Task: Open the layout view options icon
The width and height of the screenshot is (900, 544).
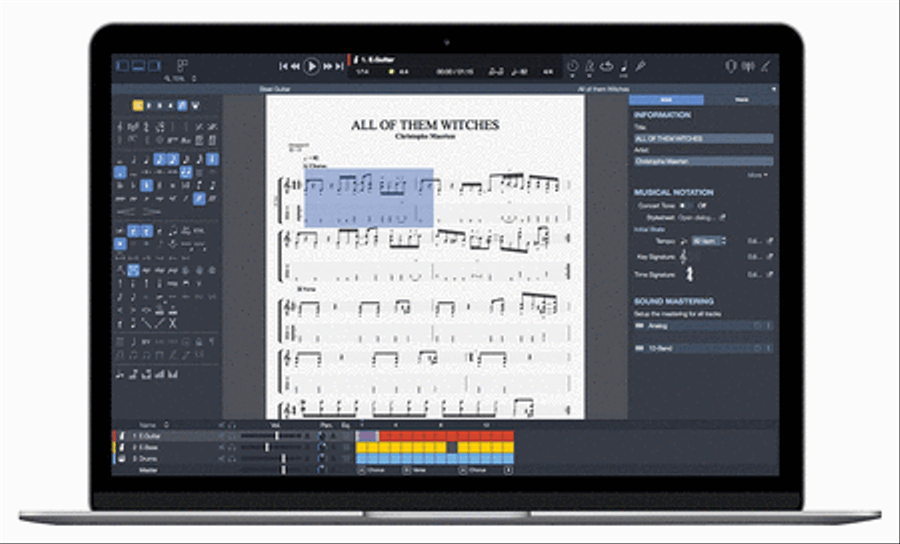Action: (x=182, y=66)
